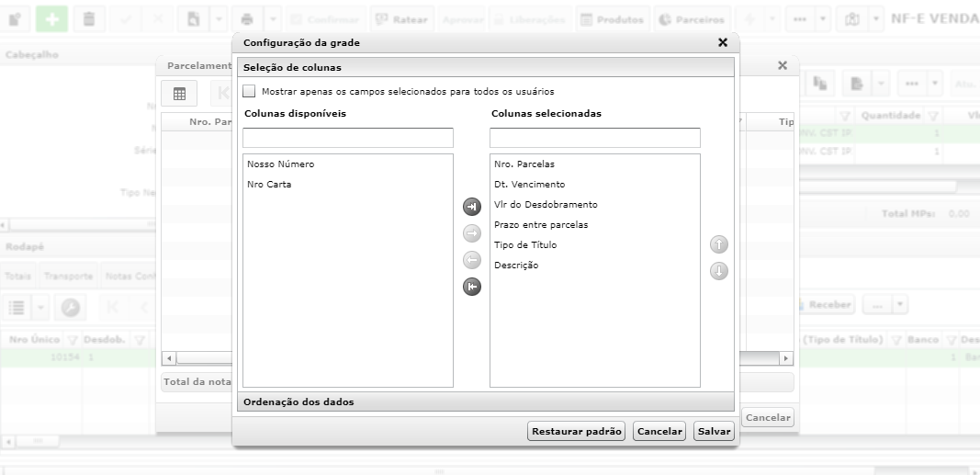
Task: Click the green add new record icon
Action: 51,19
